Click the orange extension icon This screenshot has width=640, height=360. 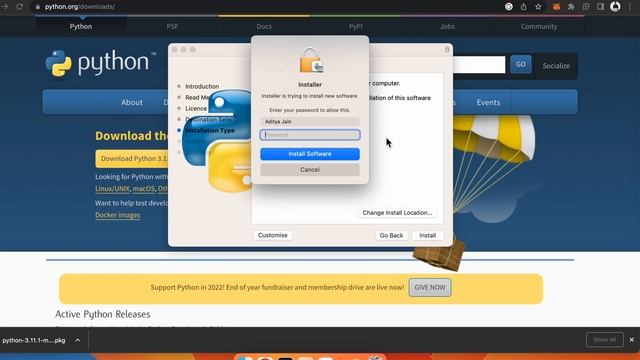click(x=556, y=7)
